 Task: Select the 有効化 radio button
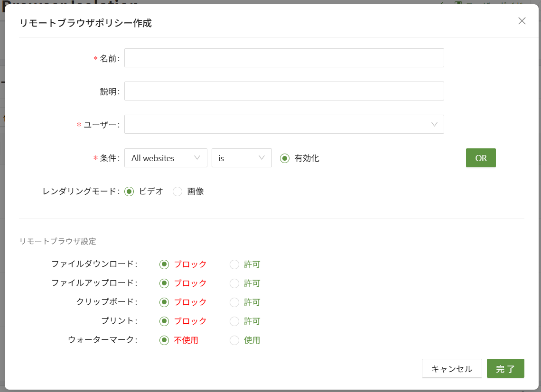pyautogui.click(x=285, y=158)
